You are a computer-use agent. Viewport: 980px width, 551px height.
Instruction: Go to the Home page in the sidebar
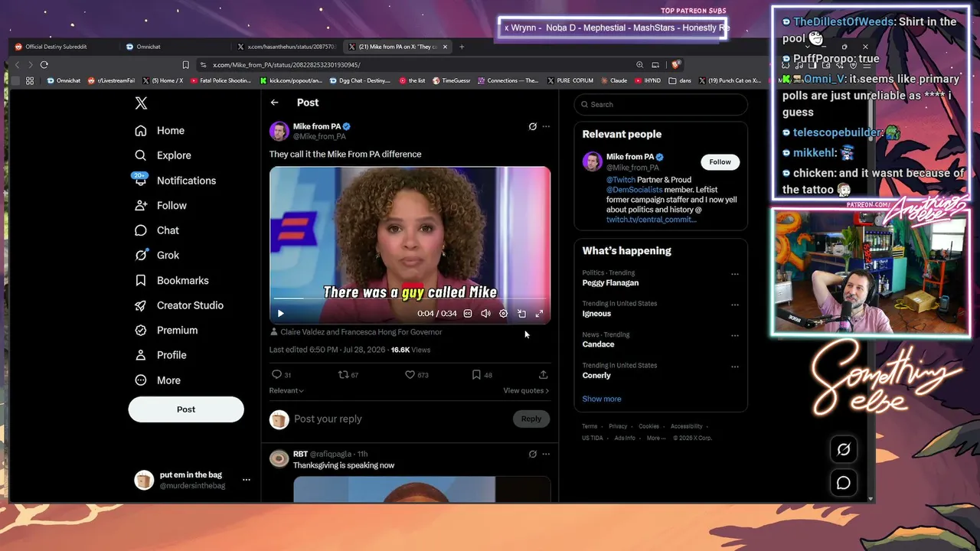click(x=160, y=131)
